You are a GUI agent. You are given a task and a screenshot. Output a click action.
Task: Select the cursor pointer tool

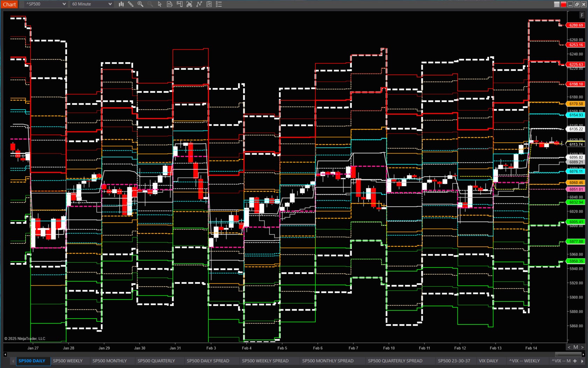click(159, 4)
